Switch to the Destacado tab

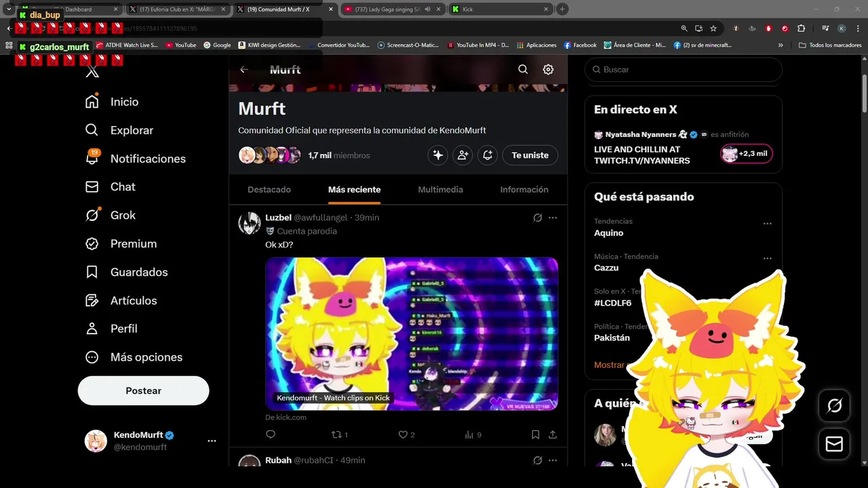(269, 190)
